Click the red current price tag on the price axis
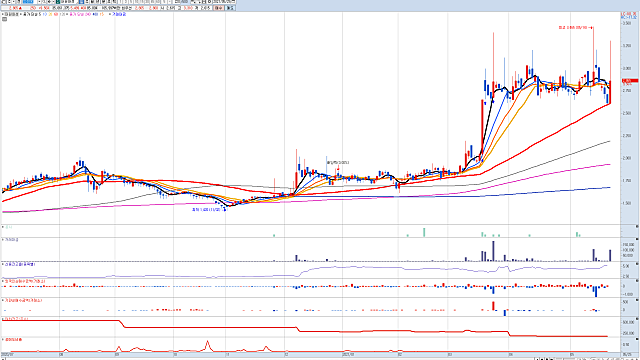 click(629, 81)
